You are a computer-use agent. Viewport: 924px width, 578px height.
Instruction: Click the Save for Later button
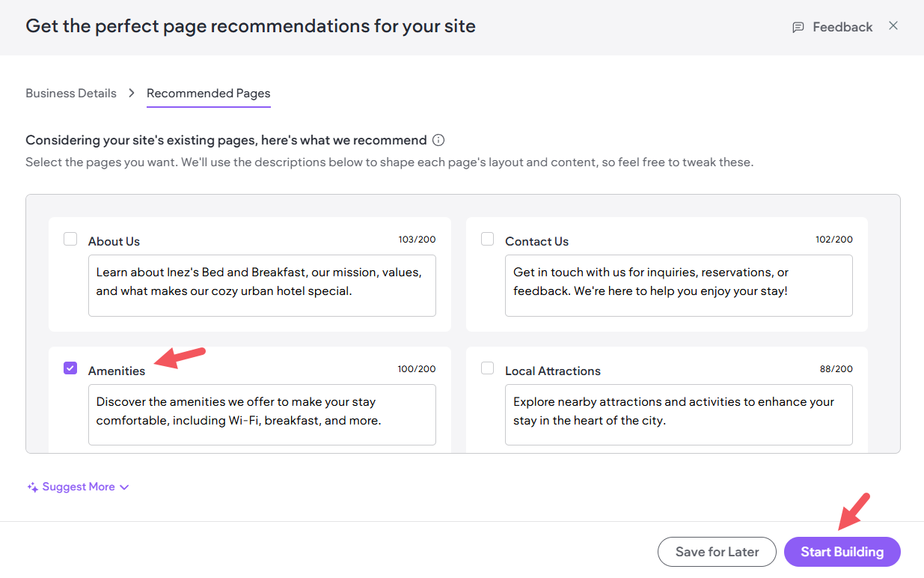coord(717,552)
